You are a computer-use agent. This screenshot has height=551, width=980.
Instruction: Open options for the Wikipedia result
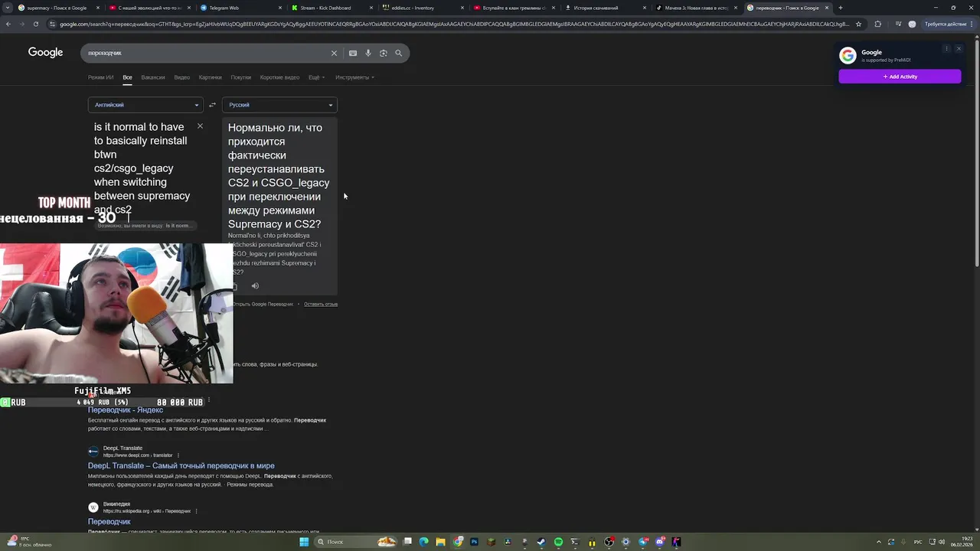[196, 511]
